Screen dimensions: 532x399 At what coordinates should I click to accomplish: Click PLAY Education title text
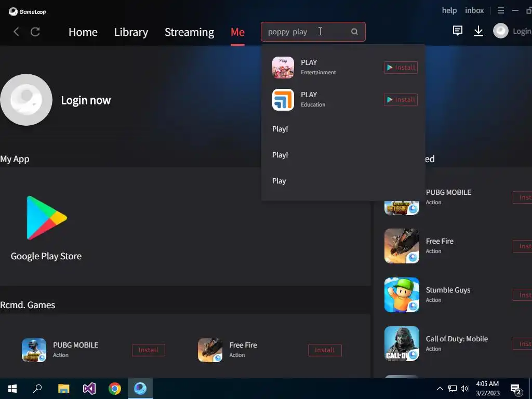tap(309, 95)
